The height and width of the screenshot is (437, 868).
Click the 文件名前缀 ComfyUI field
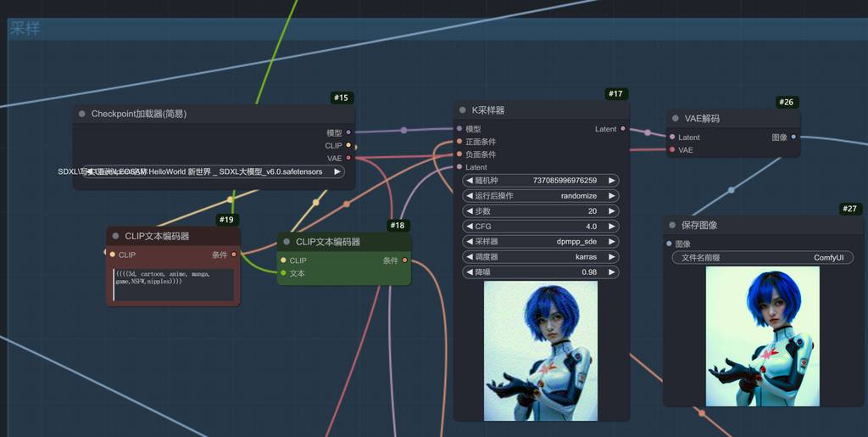point(762,258)
